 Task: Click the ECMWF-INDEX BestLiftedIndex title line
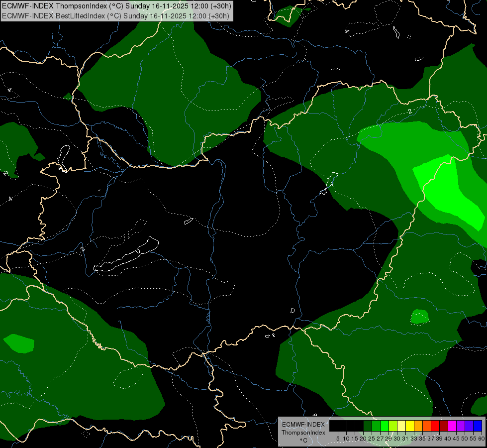tap(115, 15)
